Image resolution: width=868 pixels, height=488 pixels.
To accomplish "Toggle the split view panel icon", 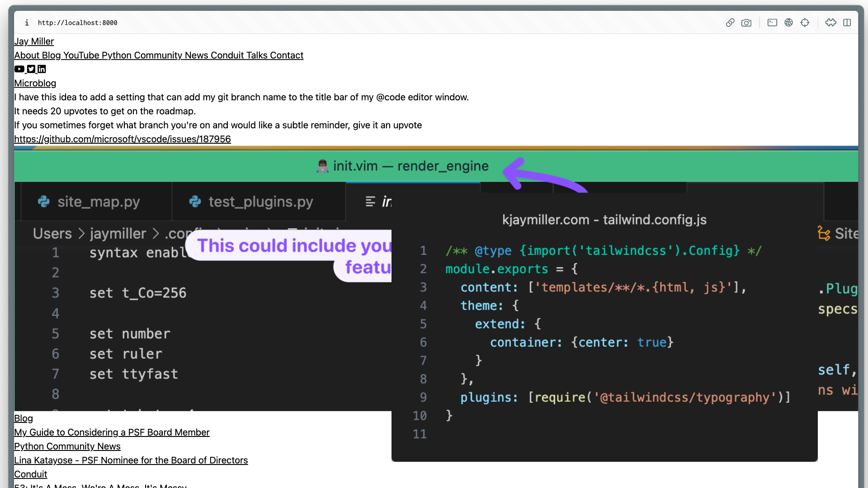I will (x=847, y=23).
